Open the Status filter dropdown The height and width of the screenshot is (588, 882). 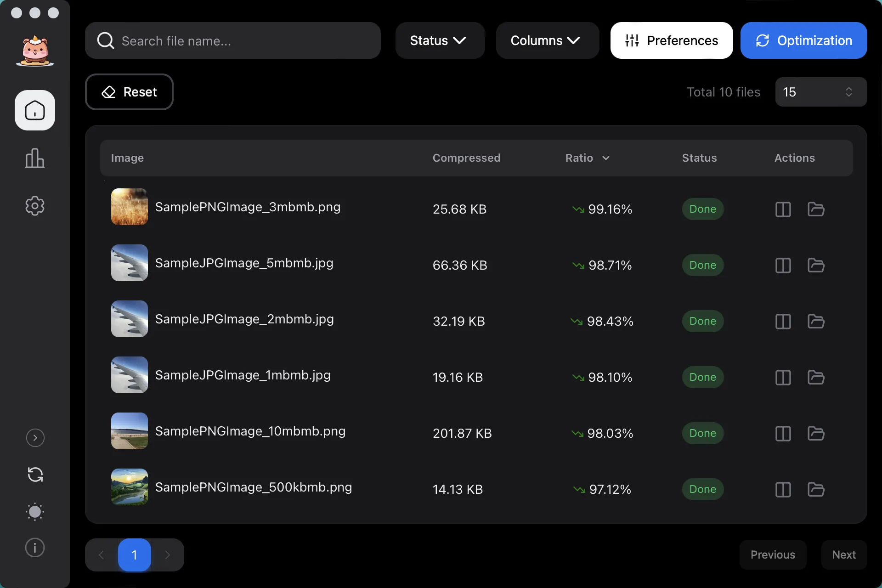pos(439,40)
